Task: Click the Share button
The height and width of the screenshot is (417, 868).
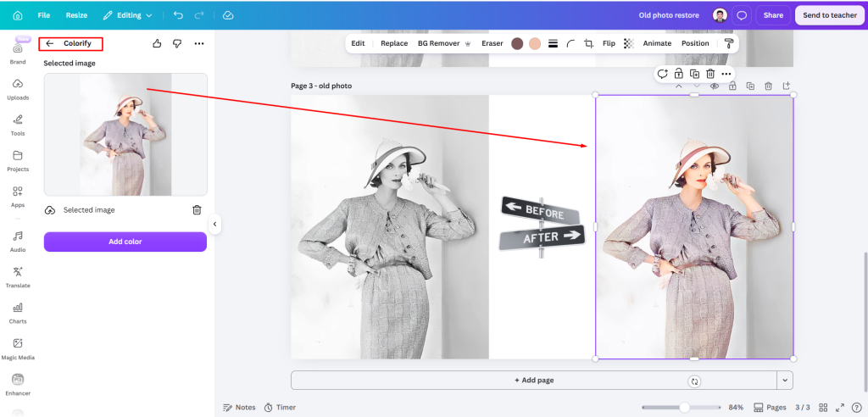Action: point(773,15)
